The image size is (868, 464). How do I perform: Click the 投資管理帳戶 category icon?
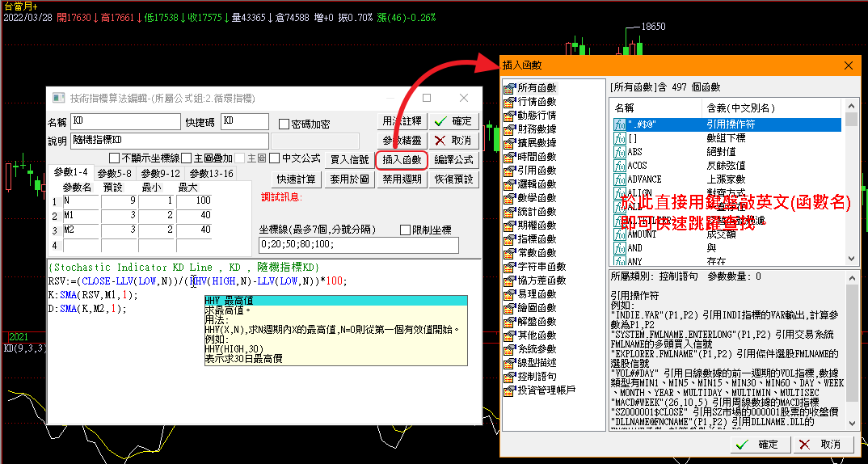[509, 390]
